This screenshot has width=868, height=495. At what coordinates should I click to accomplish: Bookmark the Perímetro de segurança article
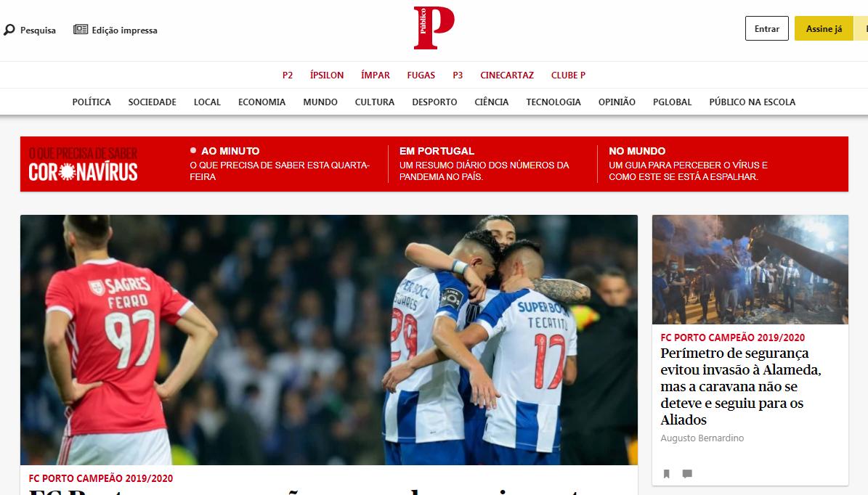pos(667,473)
